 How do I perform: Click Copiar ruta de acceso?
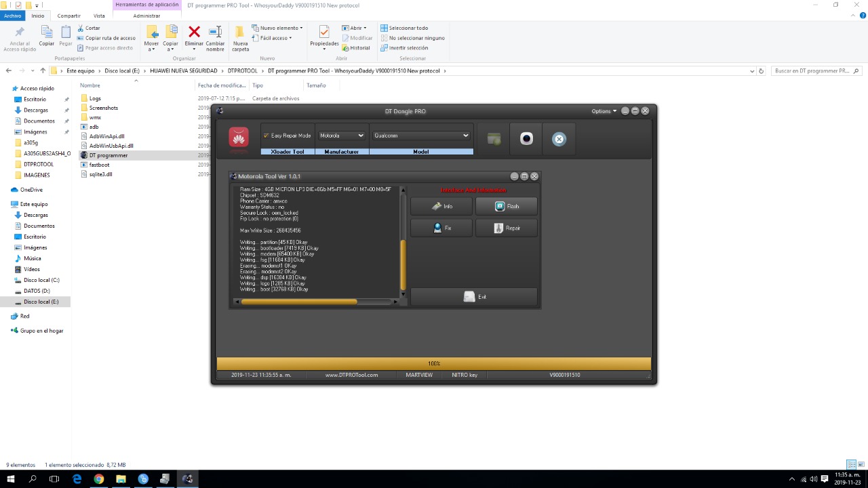pyautogui.click(x=106, y=38)
